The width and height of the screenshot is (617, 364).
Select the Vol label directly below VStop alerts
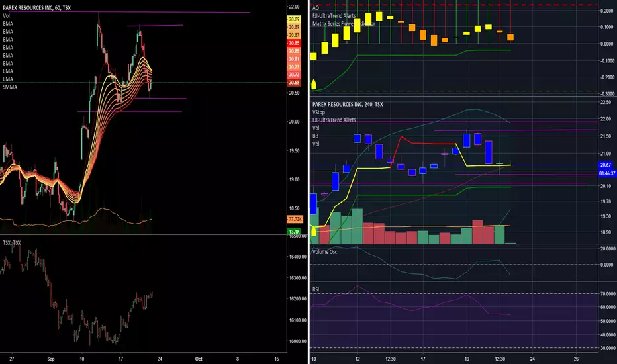316,128
